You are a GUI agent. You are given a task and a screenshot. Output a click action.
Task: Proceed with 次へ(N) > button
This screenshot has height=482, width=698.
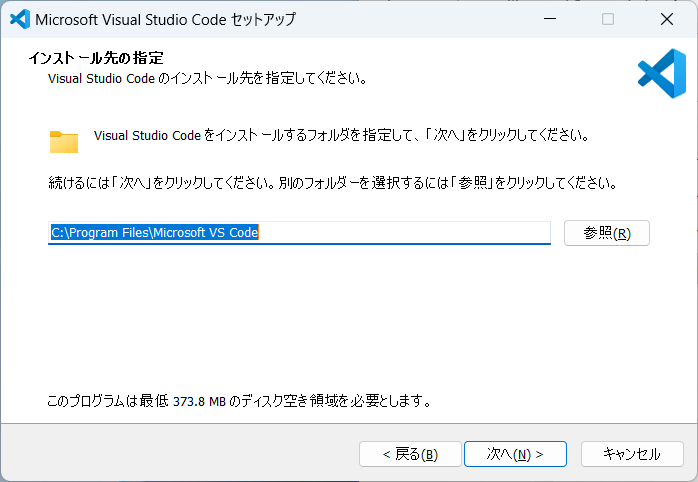click(x=515, y=454)
